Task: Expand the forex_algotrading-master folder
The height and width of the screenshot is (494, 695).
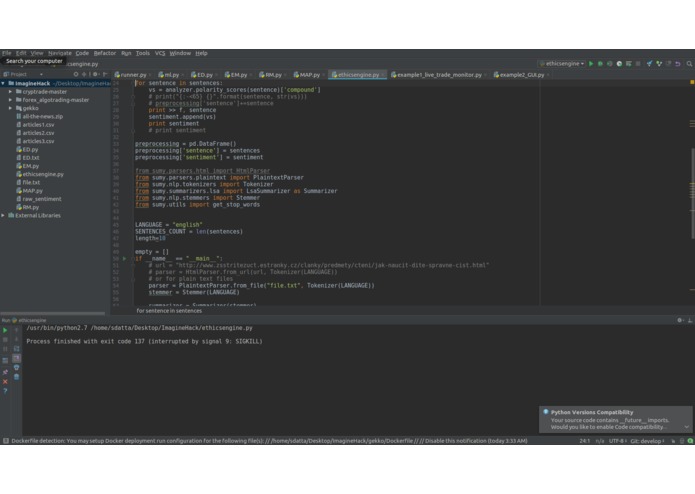Action: tap(10, 100)
